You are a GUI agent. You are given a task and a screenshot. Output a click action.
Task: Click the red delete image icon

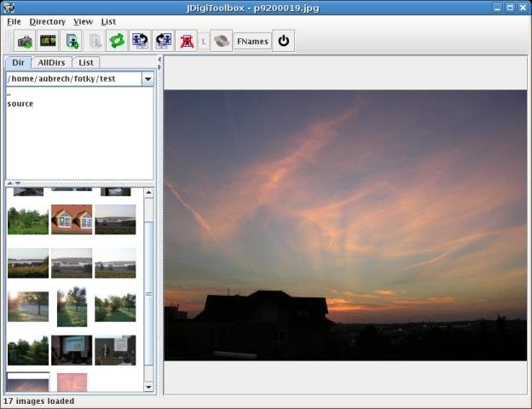tap(186, 41)
